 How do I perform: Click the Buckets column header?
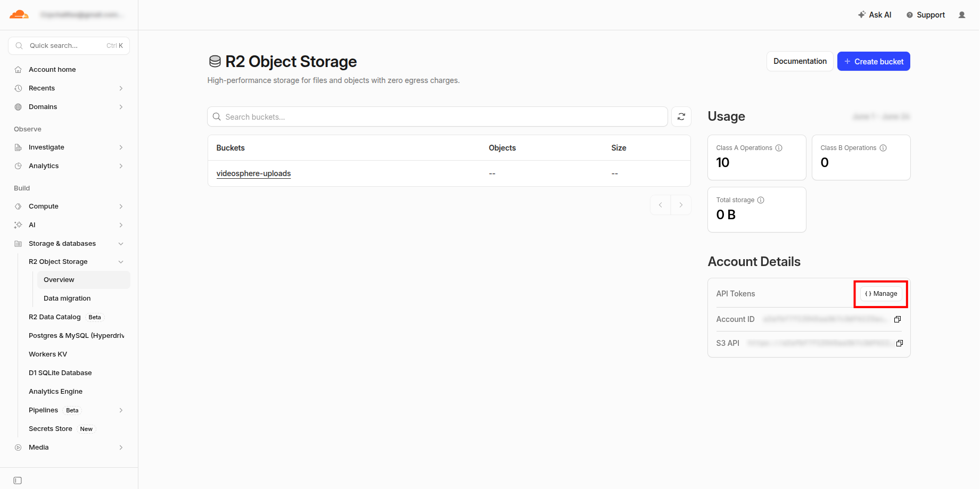[x=230, y=148]
